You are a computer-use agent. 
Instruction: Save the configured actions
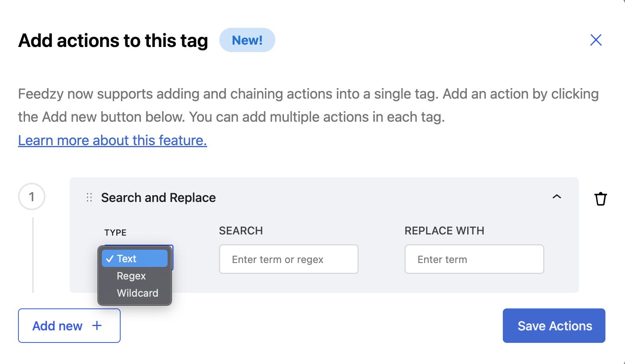click(554, 325)
